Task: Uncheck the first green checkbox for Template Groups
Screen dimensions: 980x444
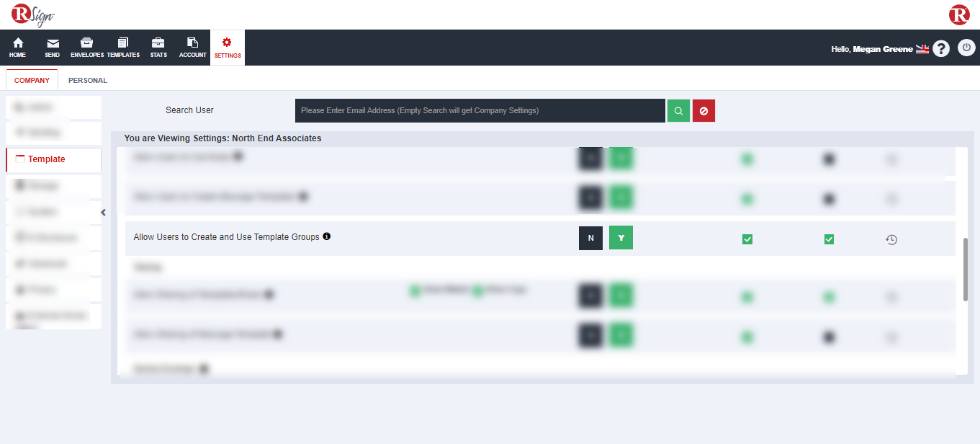Action: [x=747, y=238]
